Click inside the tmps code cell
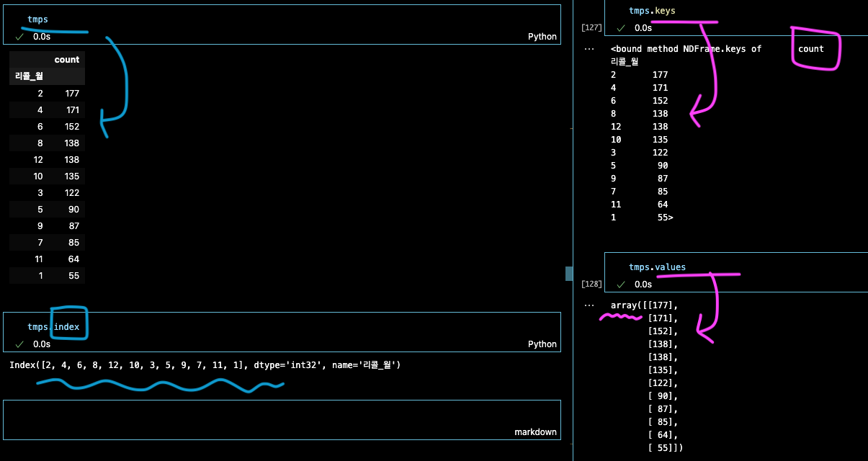The height and width of the screenshot is (461, 868). 282,24
